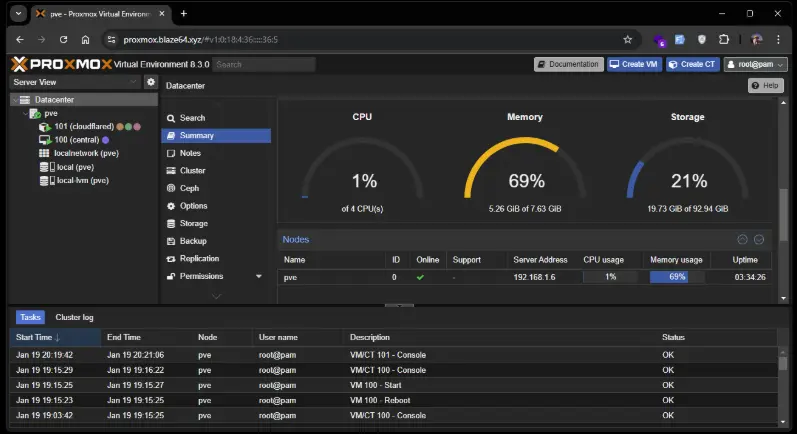The height and width of the screenshot is (434, 797).
Task: Open the browser extensions puzzle icon
Action: click(724, 39)
